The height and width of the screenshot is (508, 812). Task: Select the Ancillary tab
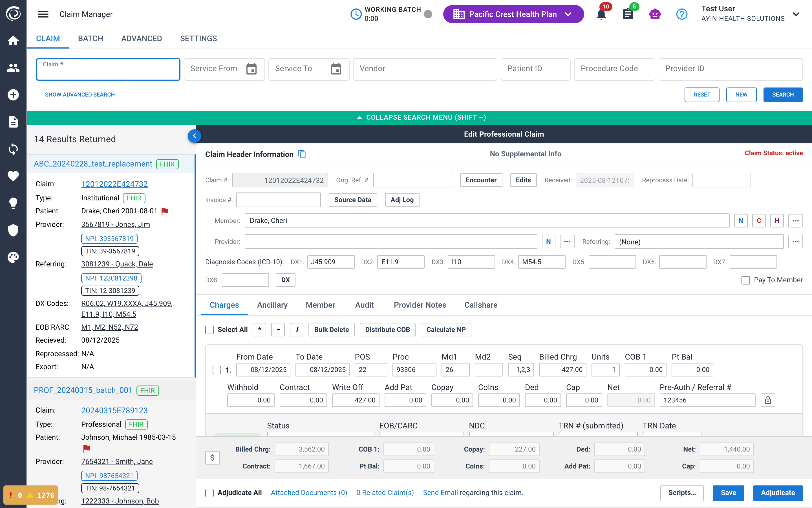click(x=272, y=305)
